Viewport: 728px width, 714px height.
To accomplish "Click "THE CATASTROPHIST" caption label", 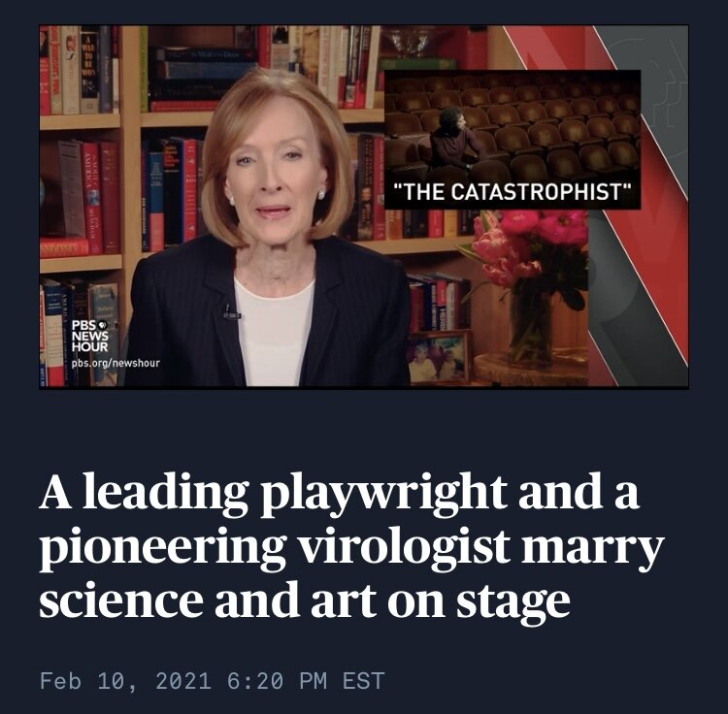I will pyautogui.click(x=513, y=190).
